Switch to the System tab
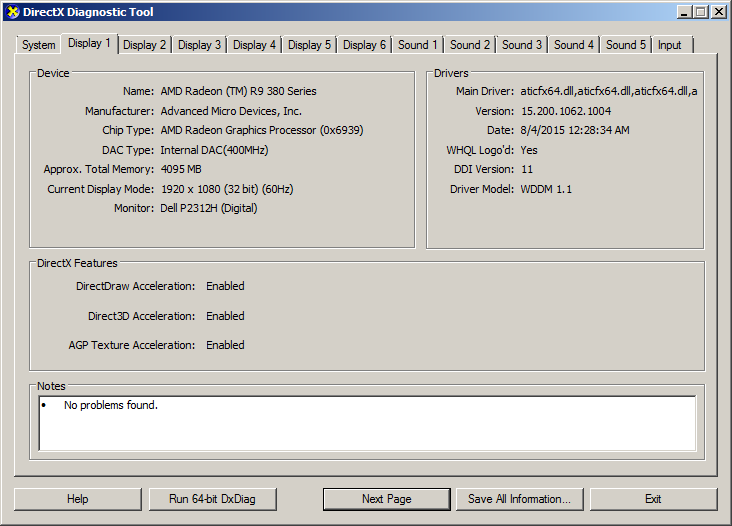This screenshot has height=526, width=732. pyautogui.click(x=39, y=45)
